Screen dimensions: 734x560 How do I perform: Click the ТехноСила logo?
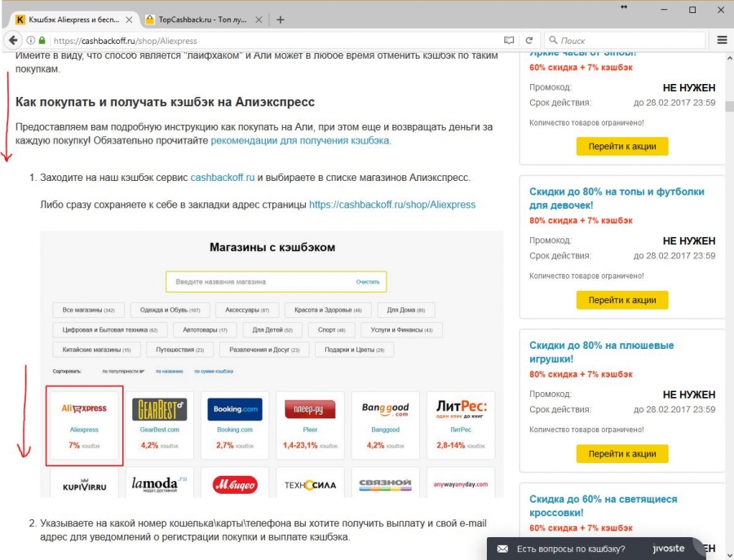point(310,485)
